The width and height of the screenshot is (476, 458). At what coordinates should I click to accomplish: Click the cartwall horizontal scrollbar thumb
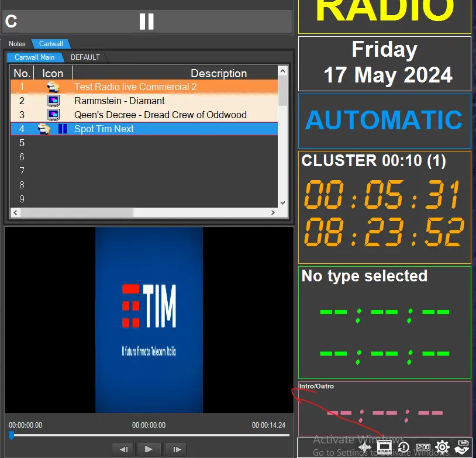tap(77, 212)
